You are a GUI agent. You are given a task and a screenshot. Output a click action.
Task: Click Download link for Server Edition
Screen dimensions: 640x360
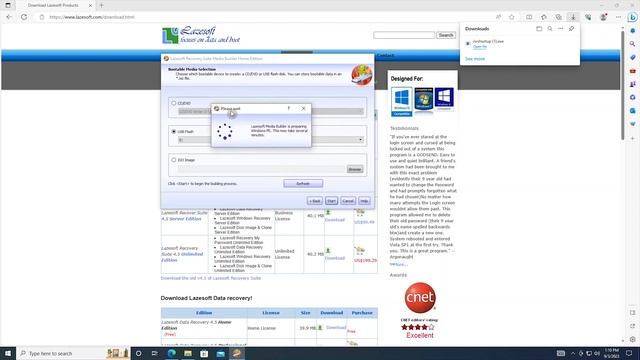point(335,220)
